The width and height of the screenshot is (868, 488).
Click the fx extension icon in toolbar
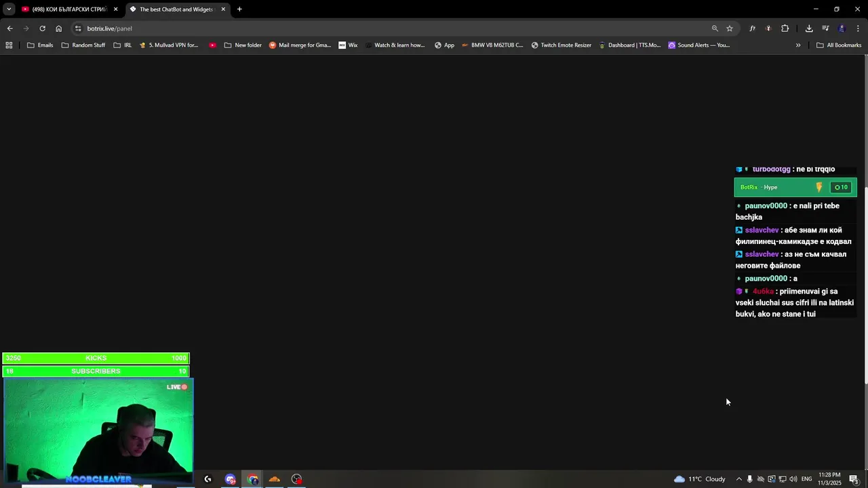(752, 28)
